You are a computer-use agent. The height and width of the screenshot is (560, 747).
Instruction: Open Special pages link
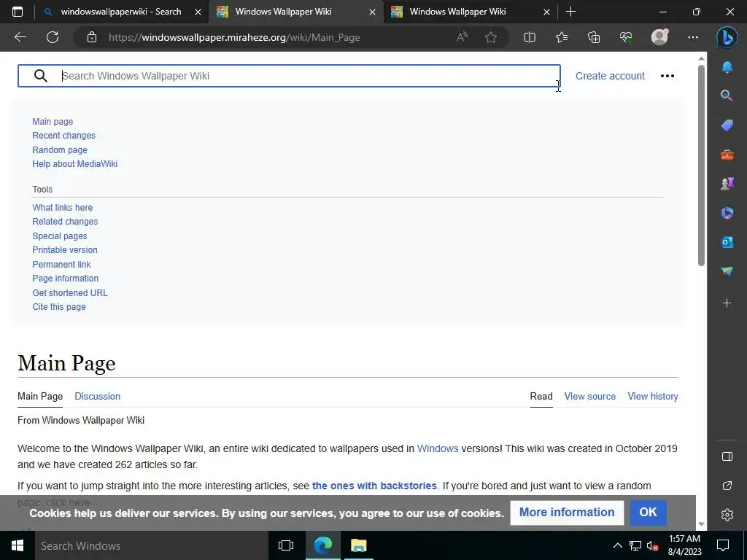click(60, 236)
